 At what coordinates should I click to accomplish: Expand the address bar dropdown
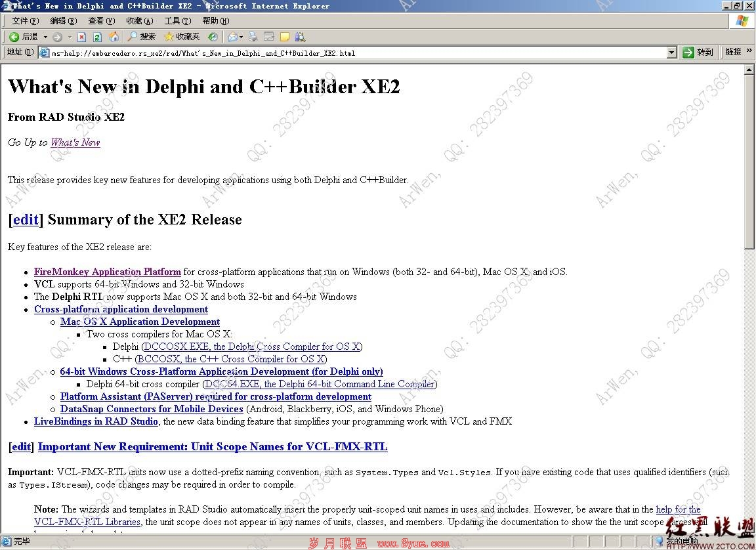pos(672,53)
